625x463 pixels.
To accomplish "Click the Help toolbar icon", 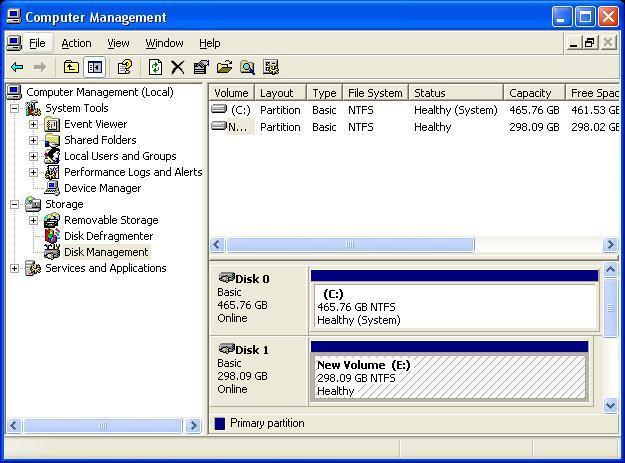I will coord(124,67).
